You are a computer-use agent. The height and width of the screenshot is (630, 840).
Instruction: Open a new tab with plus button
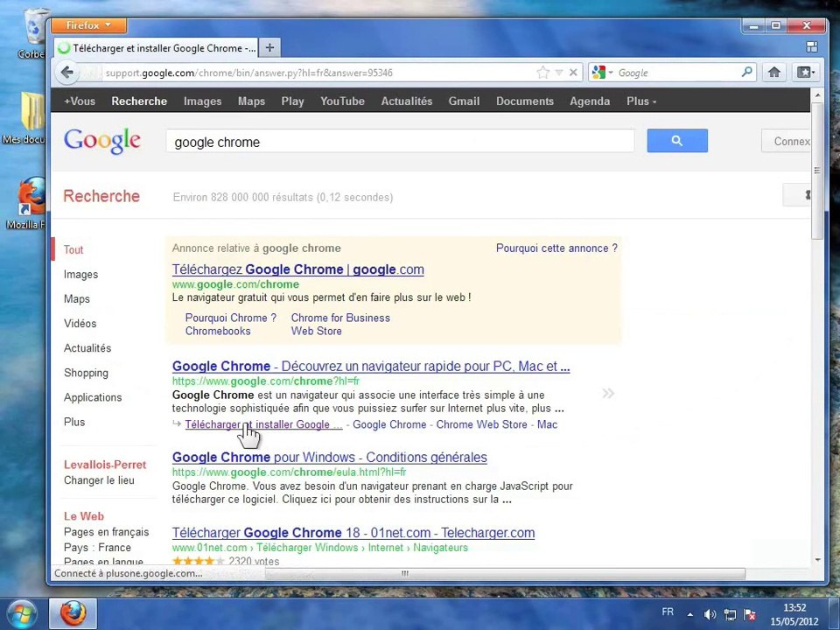pyautogui.click(x=270, y=47)
